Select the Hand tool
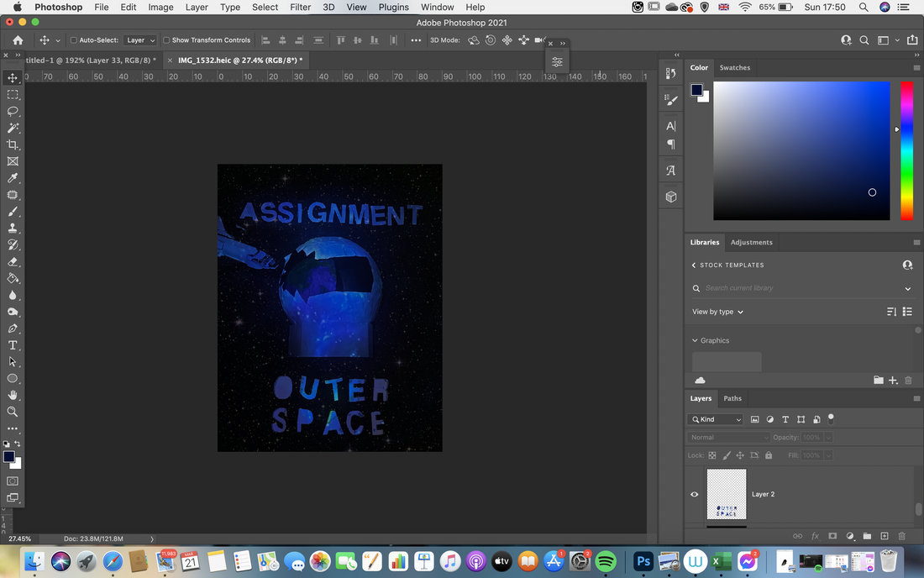 point(13,396)
